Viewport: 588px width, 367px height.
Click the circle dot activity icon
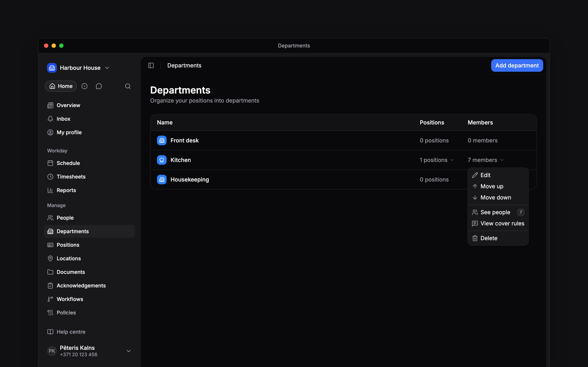tap(84, 86)
